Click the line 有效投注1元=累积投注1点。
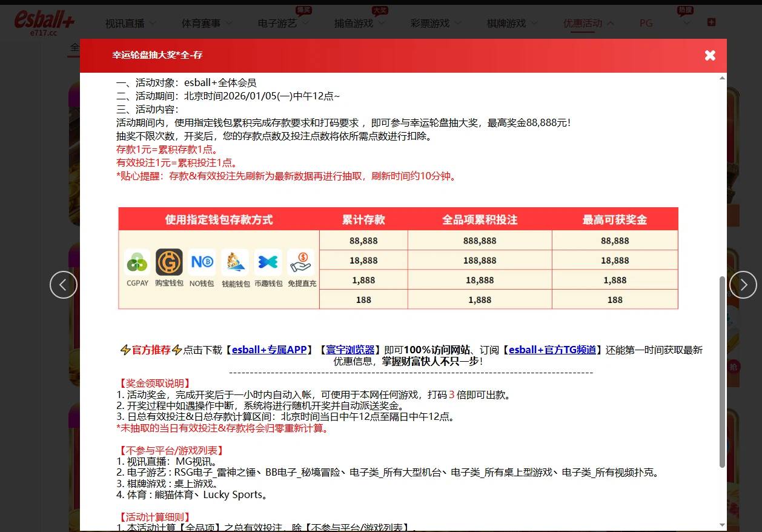Viewport: 762px width, 532px height. pos(177,163)
